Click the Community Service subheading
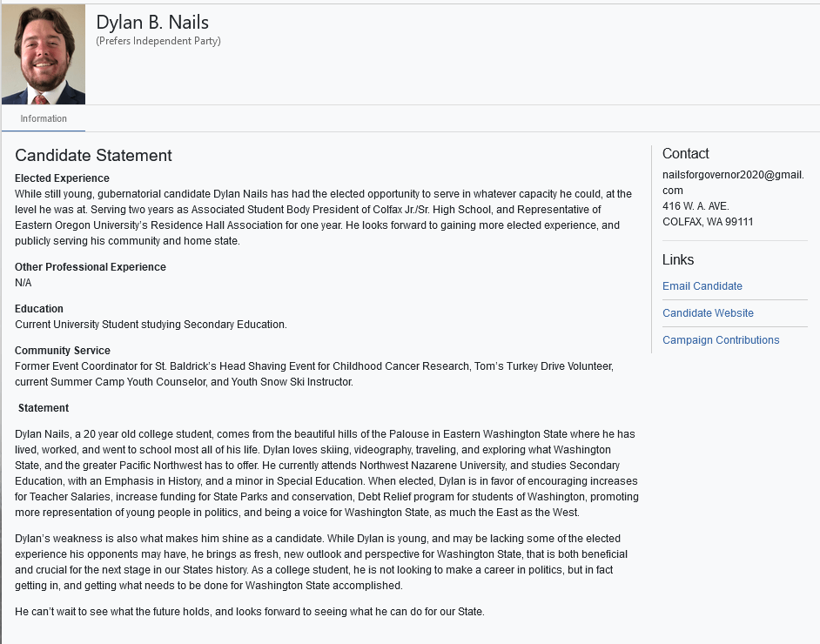820x644 pixels. [62, 351]
